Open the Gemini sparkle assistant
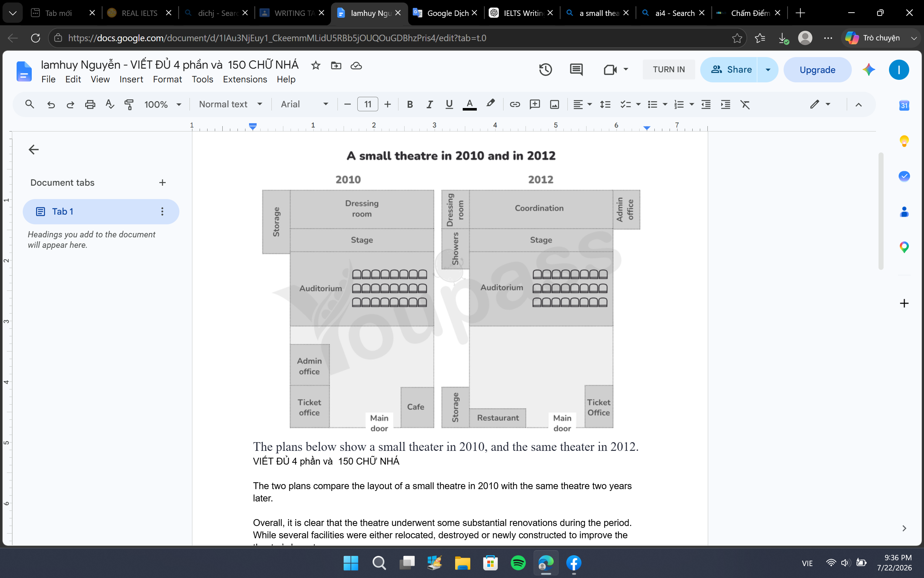Image resolution: width=924 pixels, height=578 pixels. pyautogui.click(x=869, y=70)
